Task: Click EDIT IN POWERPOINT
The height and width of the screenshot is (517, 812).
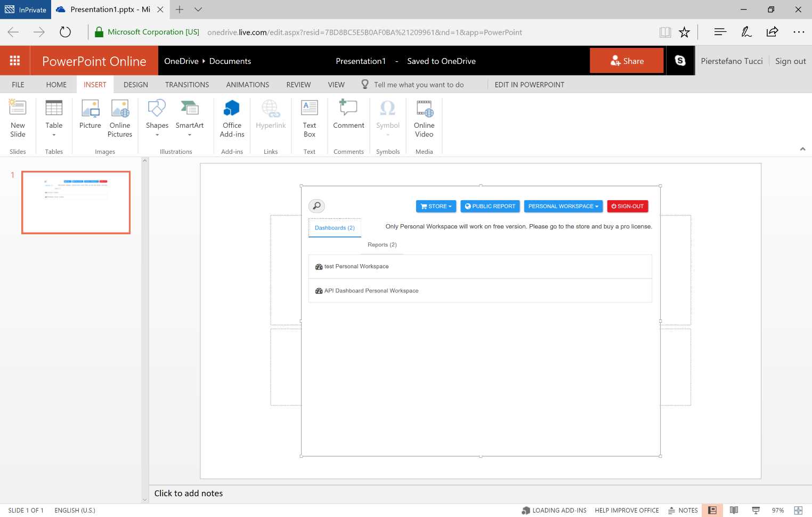Action: (529, 84)
